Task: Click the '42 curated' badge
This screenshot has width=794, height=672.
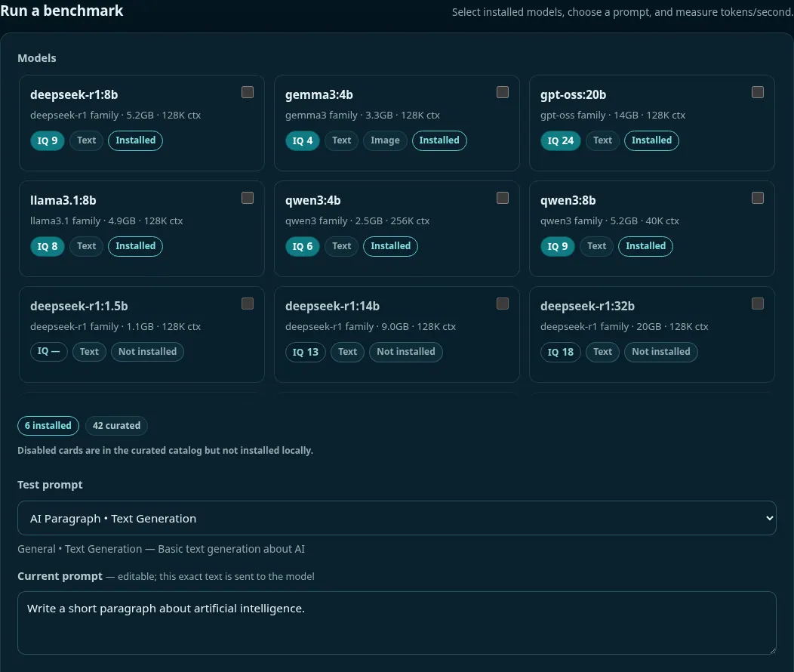Action: (116, 425)
